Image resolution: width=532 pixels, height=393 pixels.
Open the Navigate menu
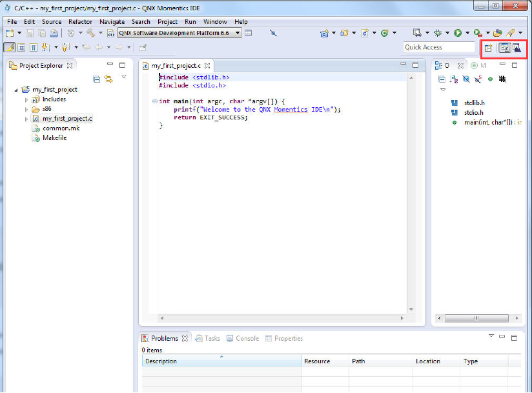[x=112, y=22]
